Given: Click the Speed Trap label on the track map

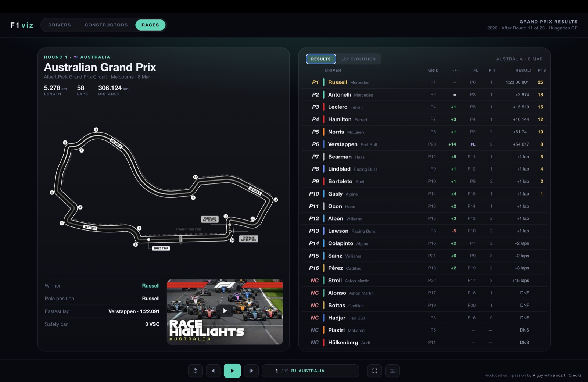Looking at the screenshot, I should (161, 249).
